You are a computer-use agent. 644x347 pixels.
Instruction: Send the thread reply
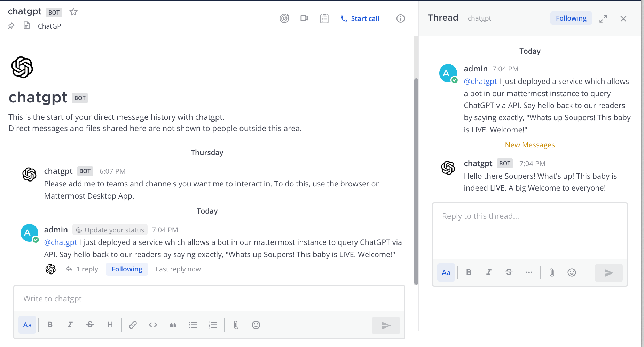pos(608,273)
